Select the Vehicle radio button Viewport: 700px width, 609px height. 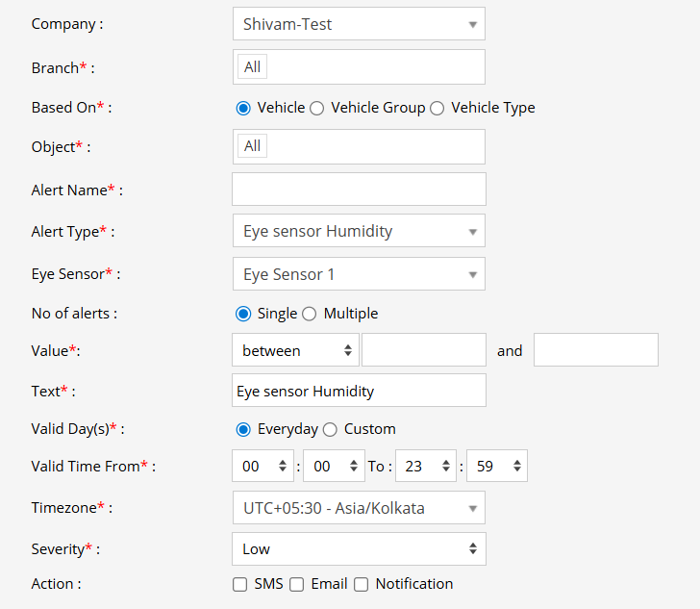click(243, 108)
